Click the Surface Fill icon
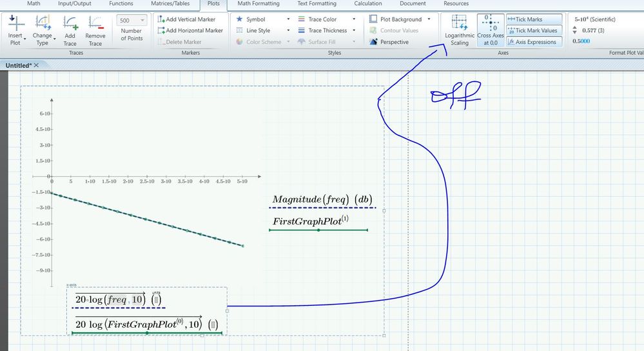The image size is (644, 351). [302, 41]
